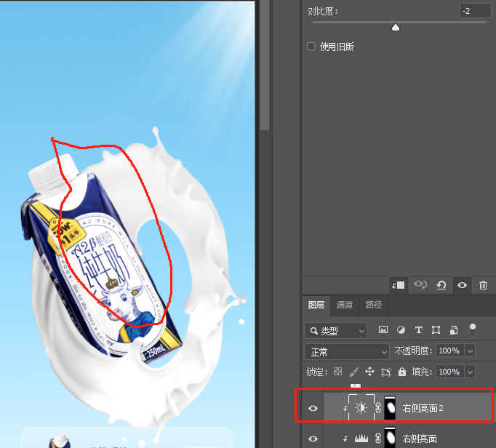
Task: Hide the 右侧亮面 layer
Action: pyautogui.click(x=313, y=439)
